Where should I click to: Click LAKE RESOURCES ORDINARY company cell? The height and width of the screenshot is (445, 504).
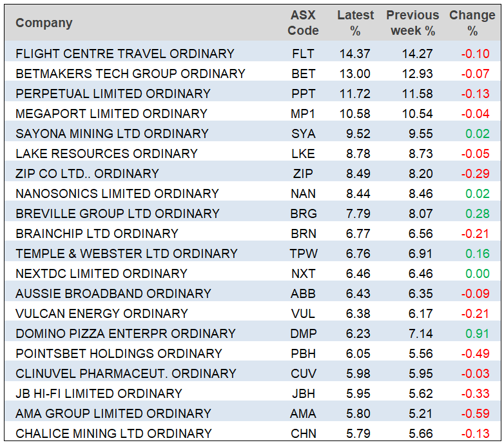(x=106, y=153)
